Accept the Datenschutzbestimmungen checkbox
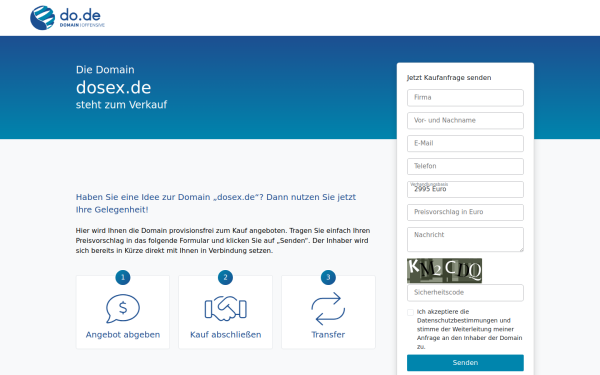 click(x=411, y=312)
